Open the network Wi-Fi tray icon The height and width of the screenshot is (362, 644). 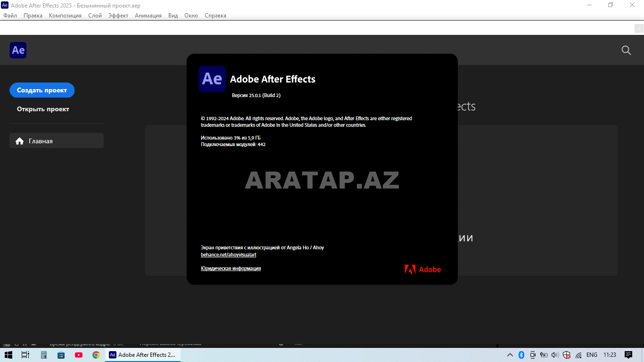578,355
